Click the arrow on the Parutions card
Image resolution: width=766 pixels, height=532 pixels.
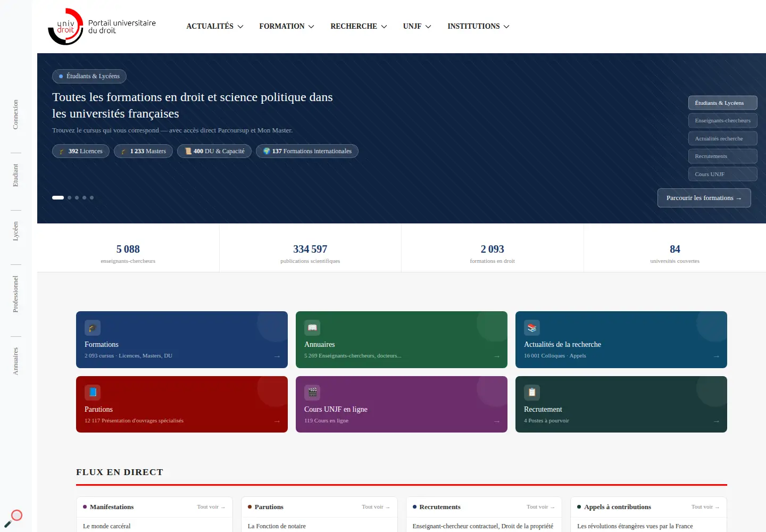277,421
